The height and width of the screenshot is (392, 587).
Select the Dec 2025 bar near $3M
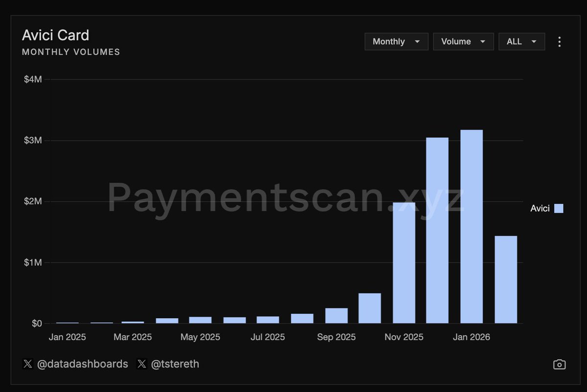tap(437, 231)
